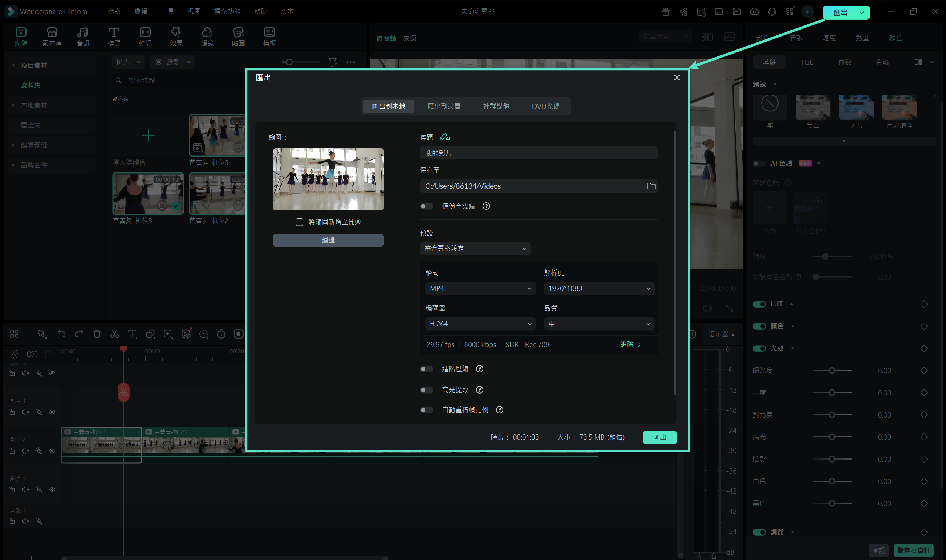Check the 將縮圖新增至開頭 checkbox
Viewport: 946px width, 560px height.
pos(299,222)
